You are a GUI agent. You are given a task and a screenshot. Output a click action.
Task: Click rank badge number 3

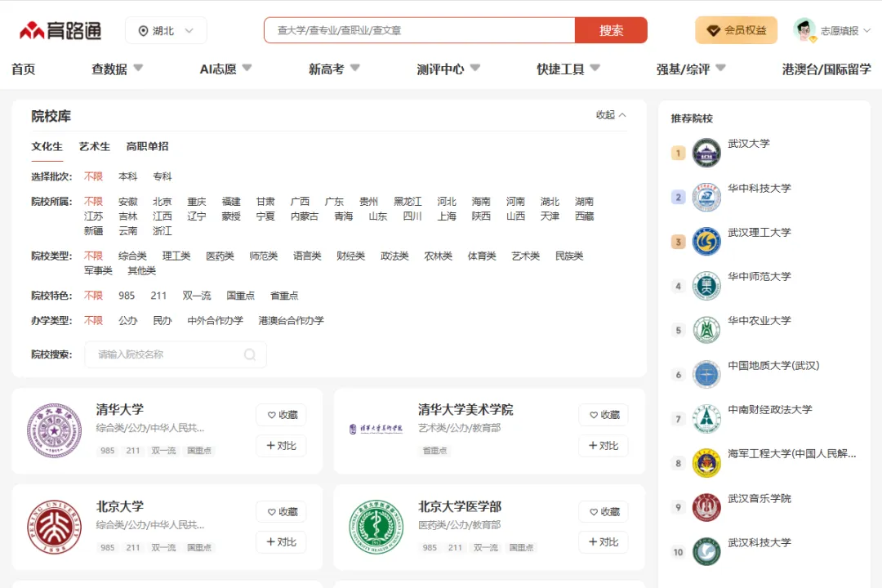point(679,242)
